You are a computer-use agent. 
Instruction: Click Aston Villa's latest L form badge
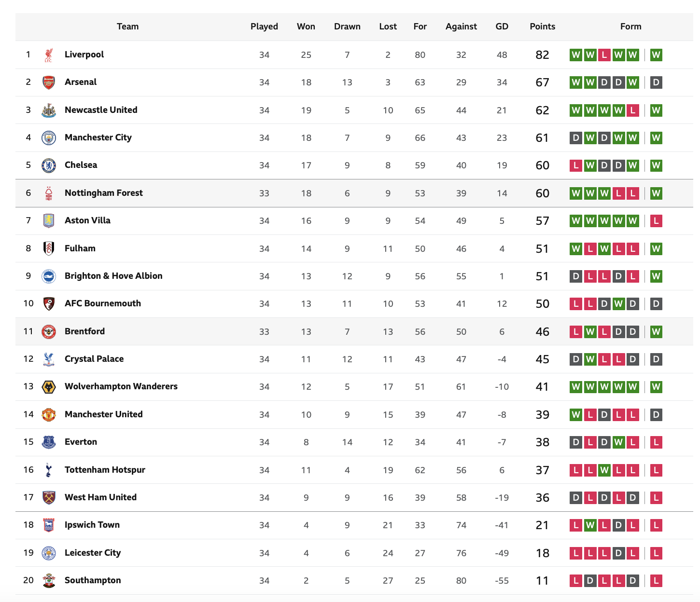pyautogui.click(x=656, y=221)
